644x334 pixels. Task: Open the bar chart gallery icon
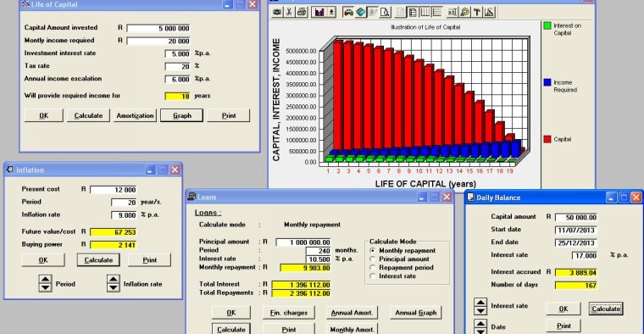point(319,12)
